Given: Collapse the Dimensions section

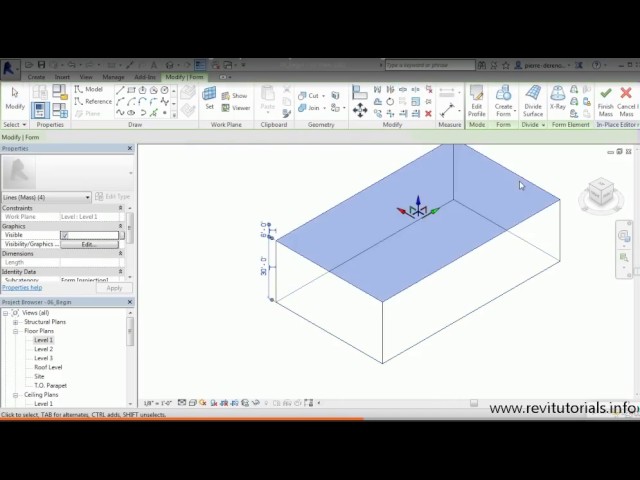Looking at the screenshot, I should click(120, 253).
